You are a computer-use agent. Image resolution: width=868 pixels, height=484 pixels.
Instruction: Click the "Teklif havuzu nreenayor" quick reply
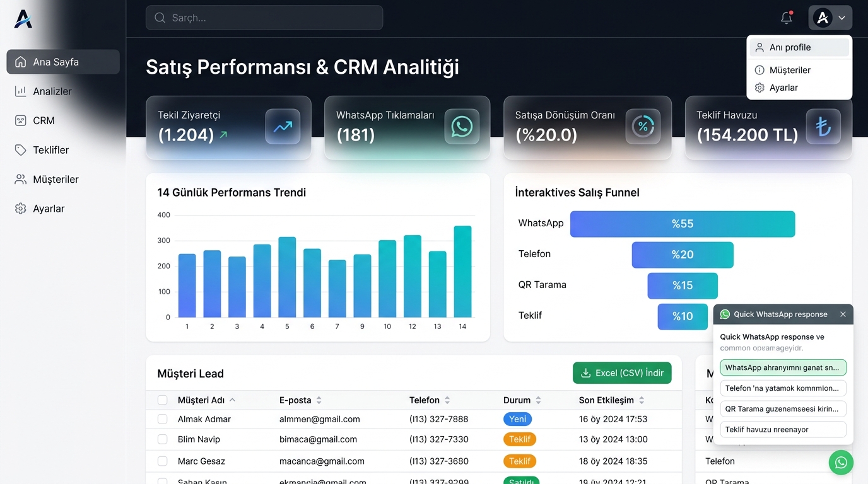coord(783,429)
